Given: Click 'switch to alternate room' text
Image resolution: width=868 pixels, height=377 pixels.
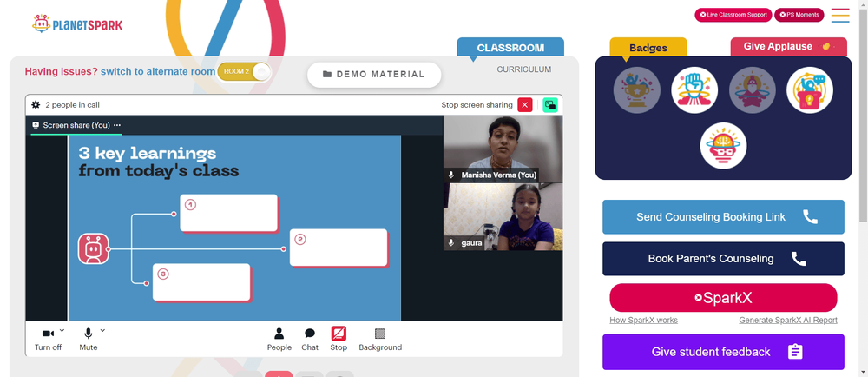Looking at the screenshot, I should pos(158,71).
